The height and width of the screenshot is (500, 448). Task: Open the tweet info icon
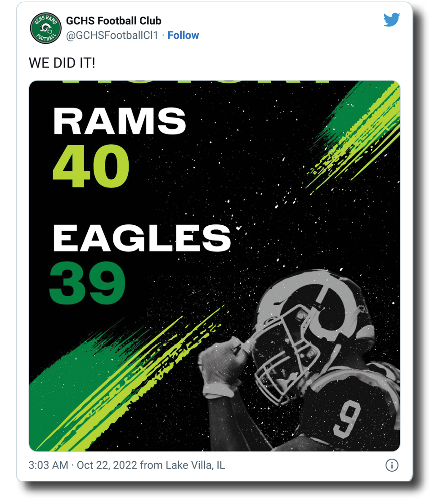click(x=392, y=465)
